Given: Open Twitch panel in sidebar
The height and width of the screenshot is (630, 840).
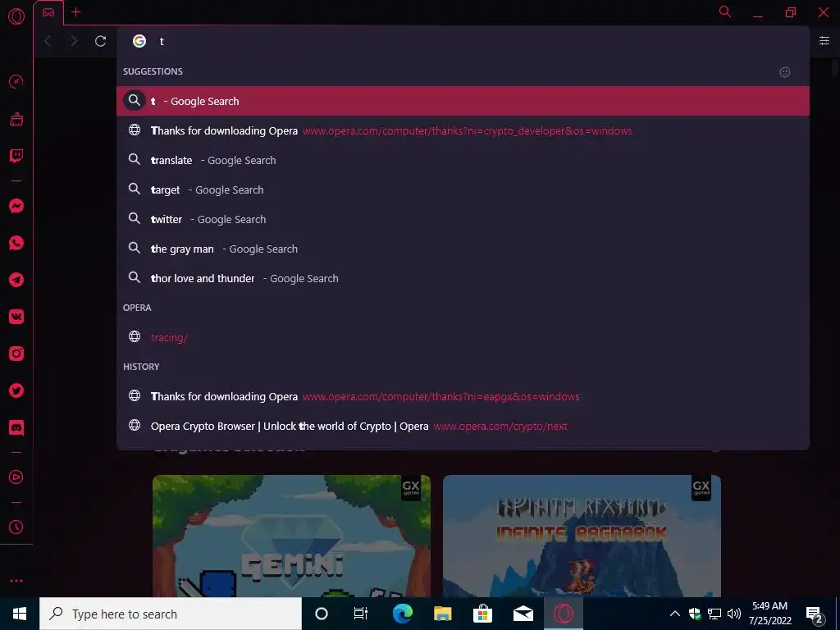Looking at the screenshot, I should [x=16, y=156].
